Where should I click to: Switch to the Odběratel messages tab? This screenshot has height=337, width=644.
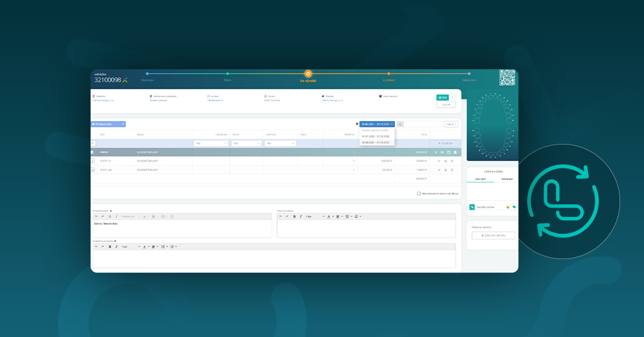[506, 179]
